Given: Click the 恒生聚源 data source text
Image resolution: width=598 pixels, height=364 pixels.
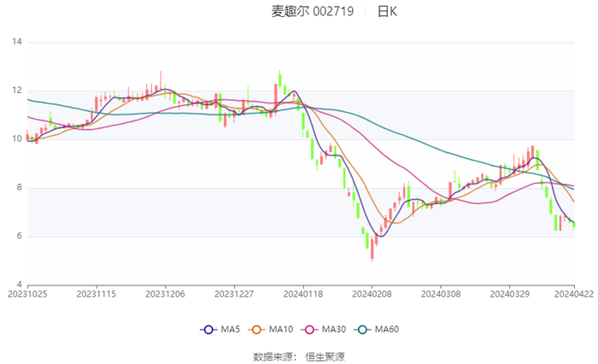Looking at the screenshot, I should pyautogui.click(x=325, y=355).
